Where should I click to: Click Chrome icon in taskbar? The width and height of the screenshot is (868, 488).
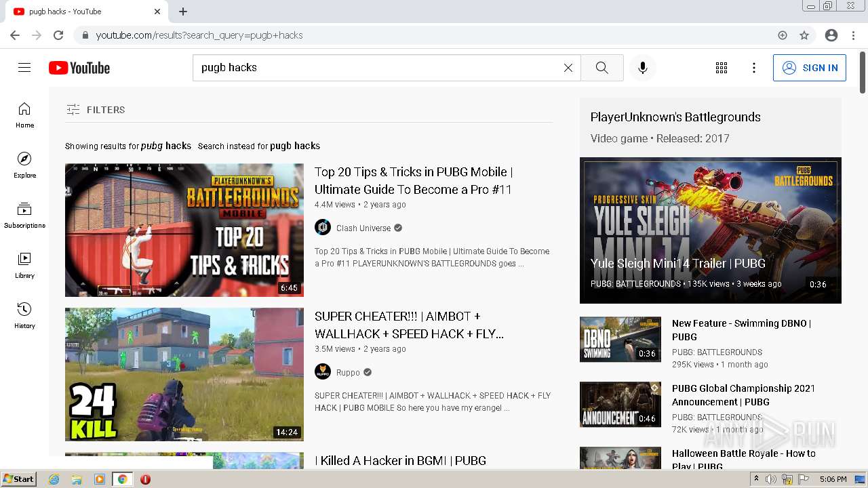[x=122, y=479]
